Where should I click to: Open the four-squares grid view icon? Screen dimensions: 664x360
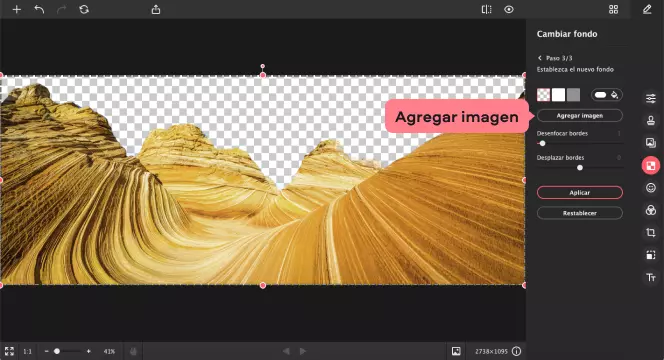[614, 9]
